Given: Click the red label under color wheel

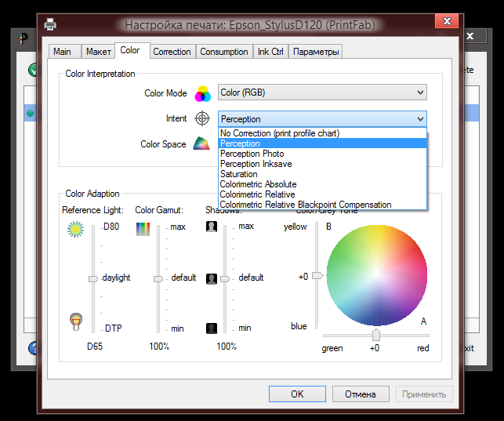Looking at the screenshot, I should [x=423, y=348].
